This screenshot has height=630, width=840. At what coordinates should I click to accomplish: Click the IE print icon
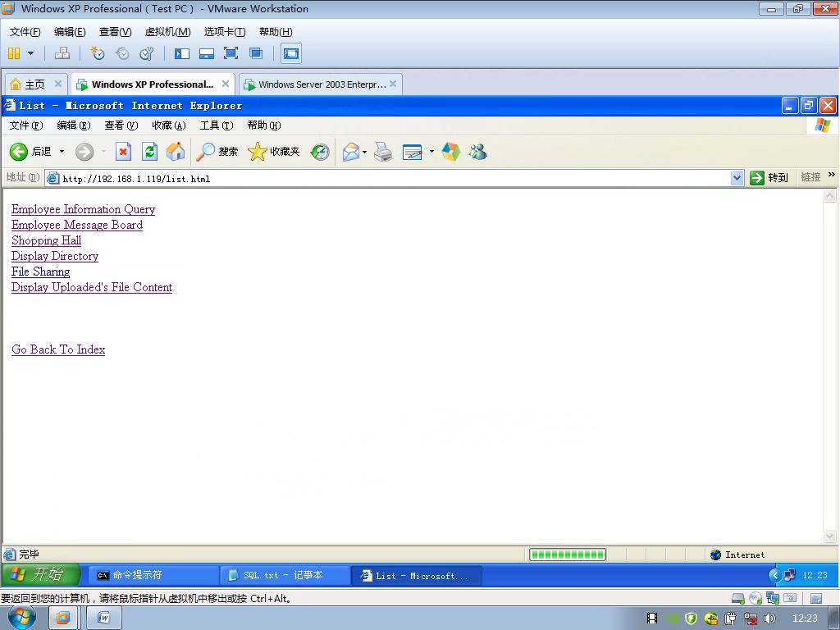[383, 152]
